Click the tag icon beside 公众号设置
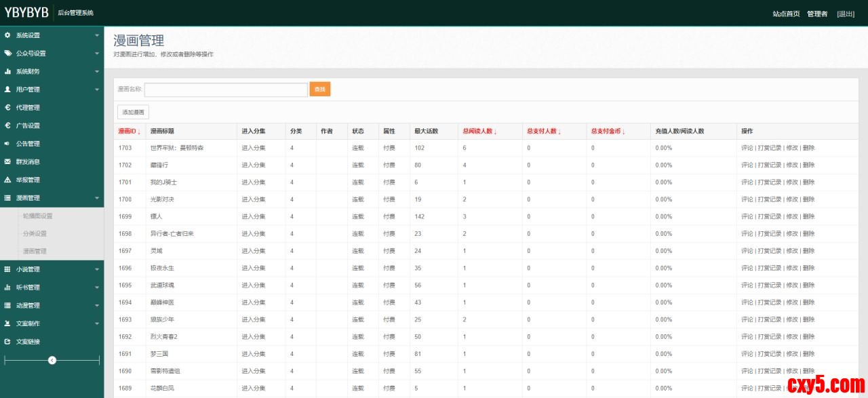868x398 pixels. [x=7, y=53]
